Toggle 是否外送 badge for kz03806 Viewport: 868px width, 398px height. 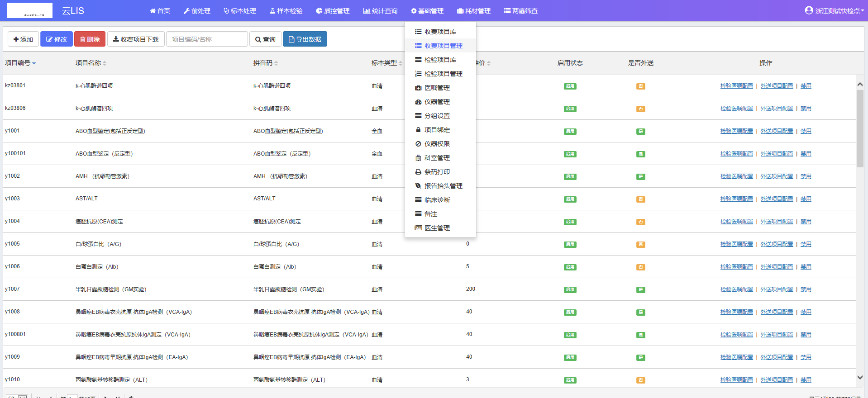click(x=640, y=109)
